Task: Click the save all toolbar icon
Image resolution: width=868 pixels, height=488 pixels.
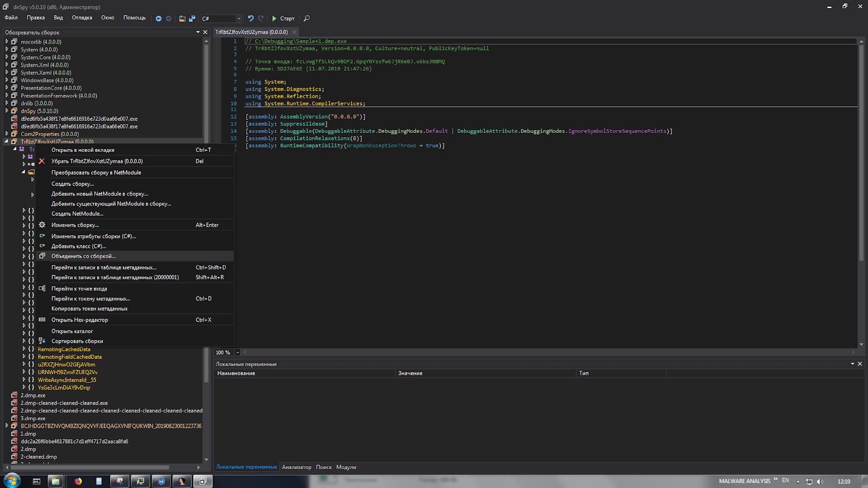Action: (192, 18)
